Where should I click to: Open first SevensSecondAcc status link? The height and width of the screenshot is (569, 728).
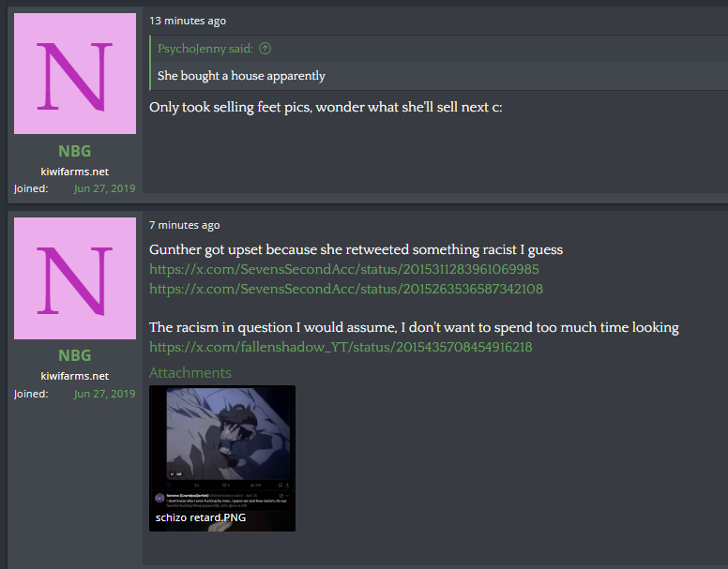pyautogui.click(x=344, y=269)
